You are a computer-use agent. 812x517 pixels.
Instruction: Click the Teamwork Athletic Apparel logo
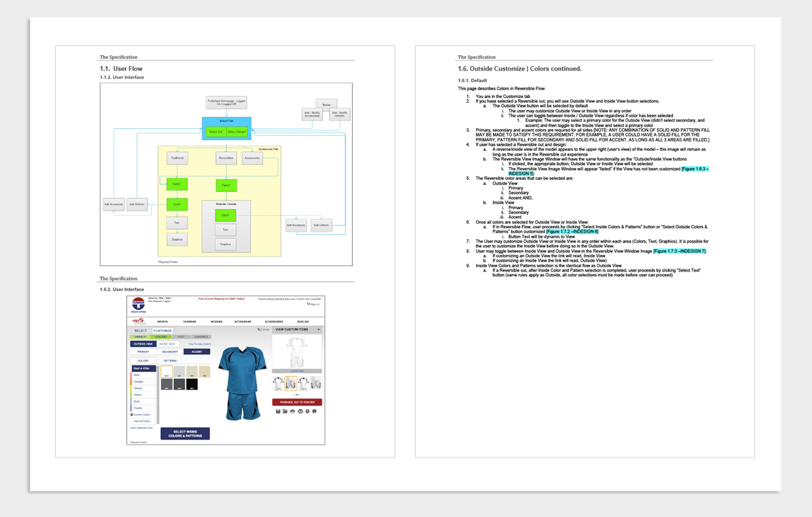click(x=139, y=305)
